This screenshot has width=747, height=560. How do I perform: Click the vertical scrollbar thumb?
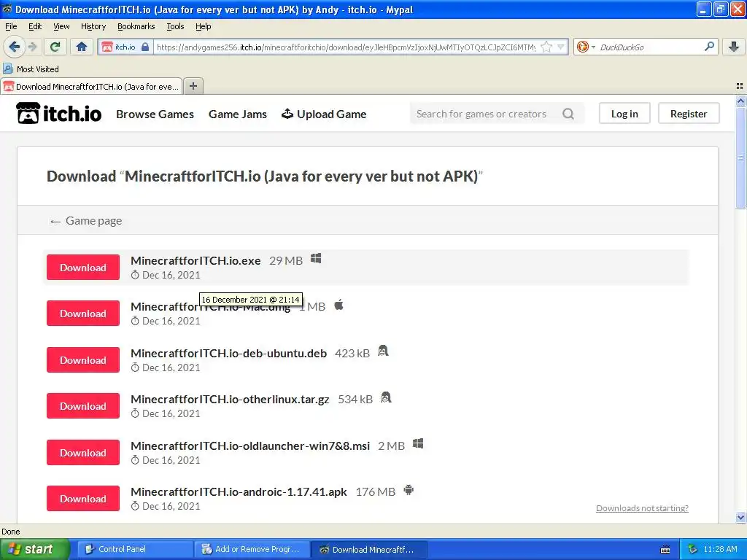(740, 157)
